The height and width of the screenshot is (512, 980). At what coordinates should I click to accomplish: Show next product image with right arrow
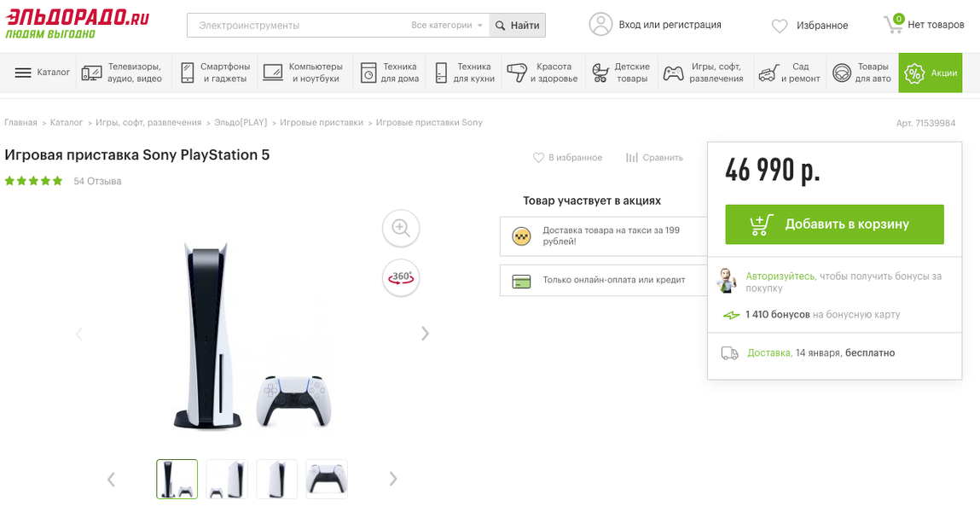[425, 334]
